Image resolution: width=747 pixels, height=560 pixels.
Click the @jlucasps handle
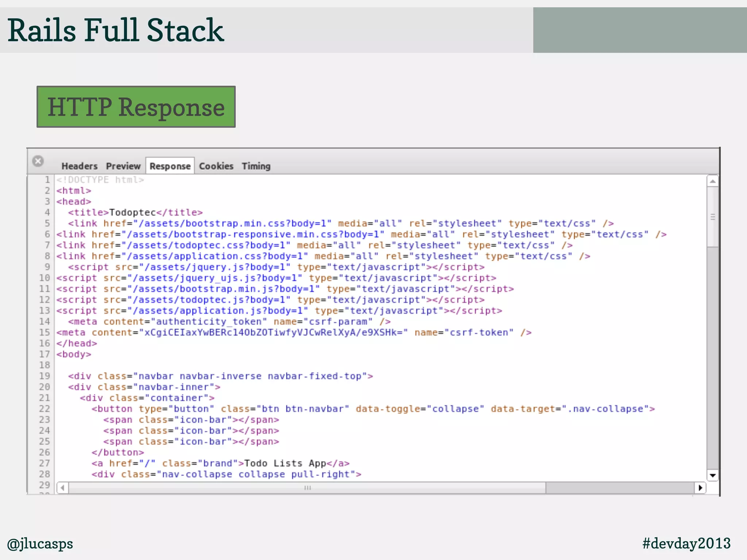40,544
